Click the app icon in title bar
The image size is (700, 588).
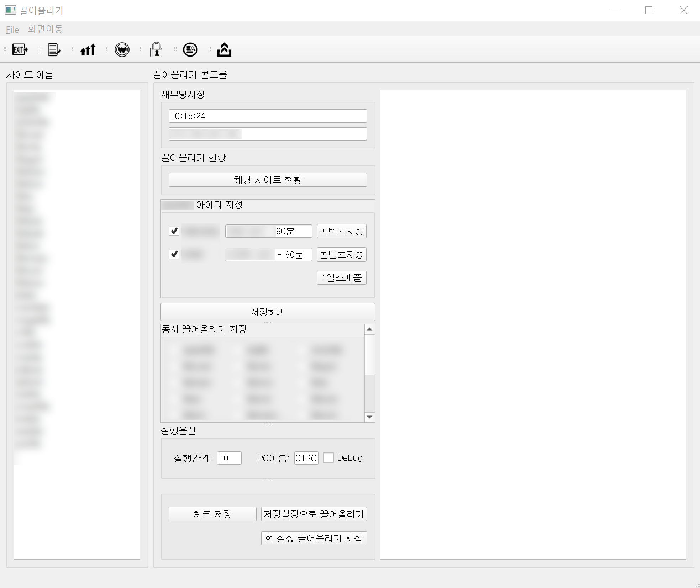tap(11, 10)
